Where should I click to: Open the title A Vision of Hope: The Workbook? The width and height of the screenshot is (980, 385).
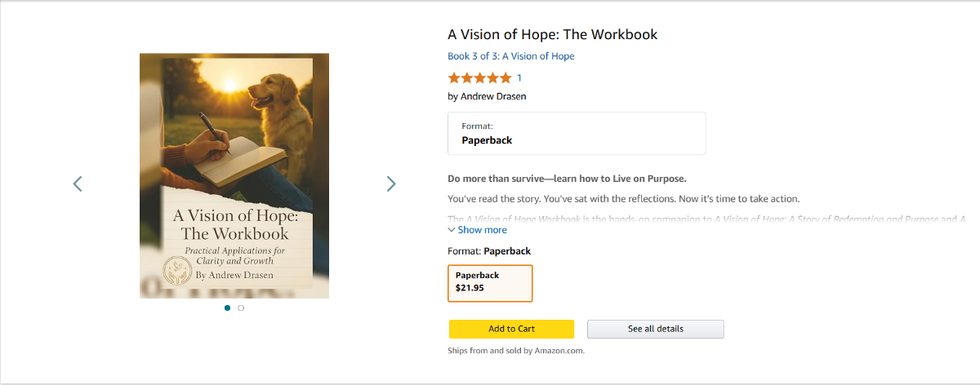(552, 34)
